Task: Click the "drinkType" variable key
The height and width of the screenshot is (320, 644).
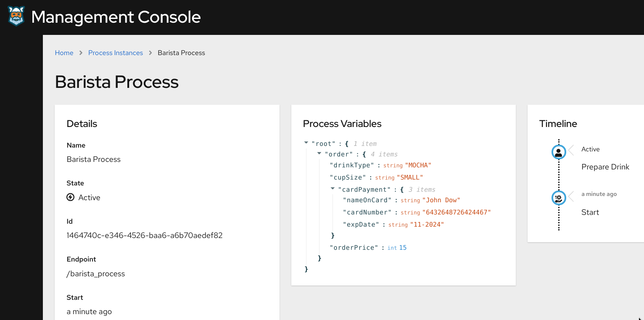Action: tap(353, 165)
